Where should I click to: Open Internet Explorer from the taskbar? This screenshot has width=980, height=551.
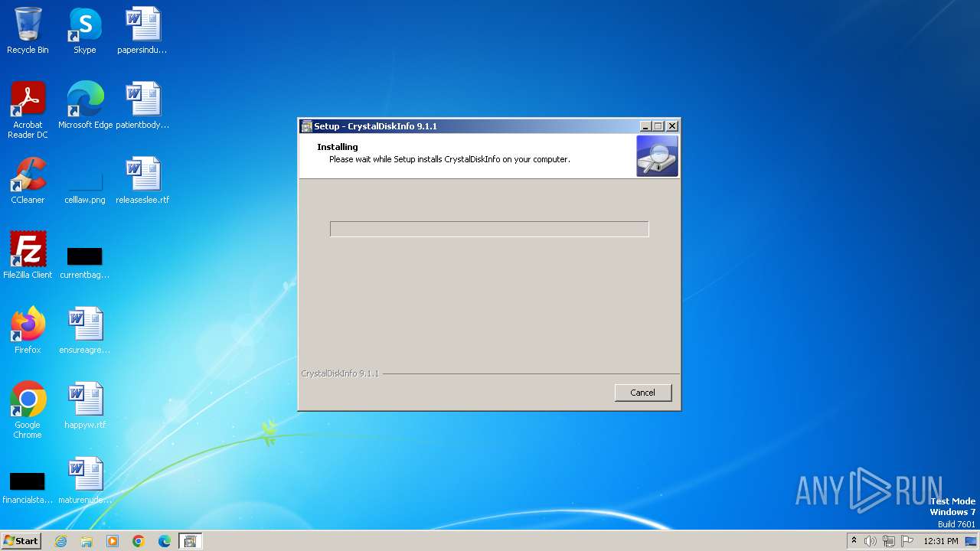[61, 541]
